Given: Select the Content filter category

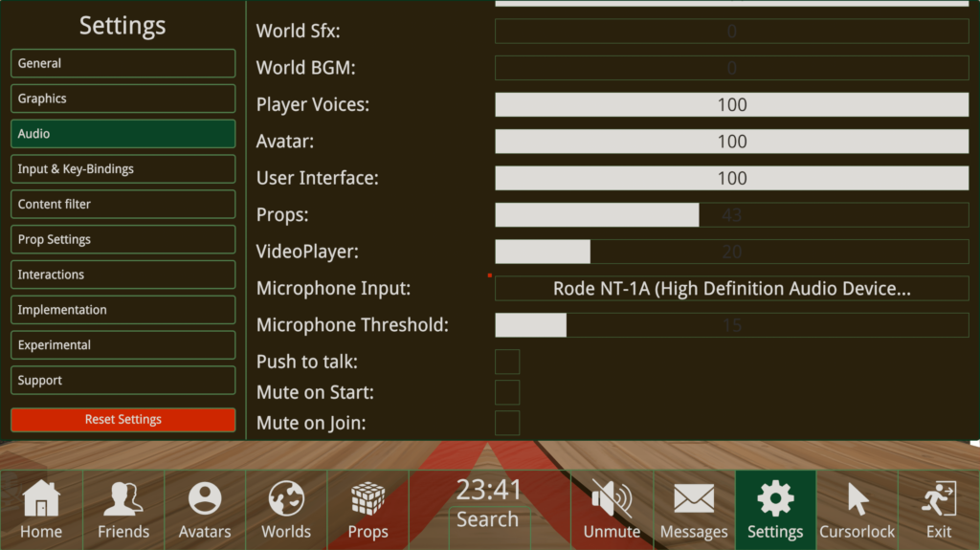Looking at the screenshot, I should (x=123, y=205).
